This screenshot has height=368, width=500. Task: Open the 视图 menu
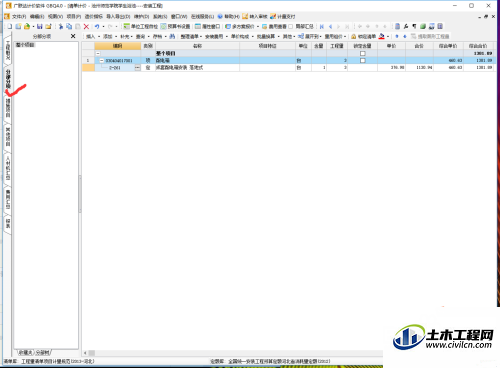point(55,16)
